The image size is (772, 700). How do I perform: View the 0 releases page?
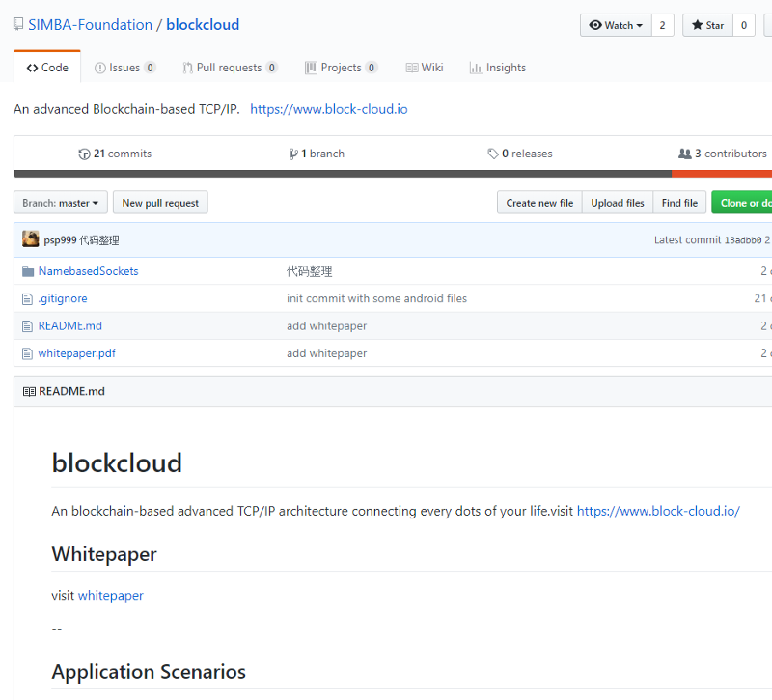(520, 154)
